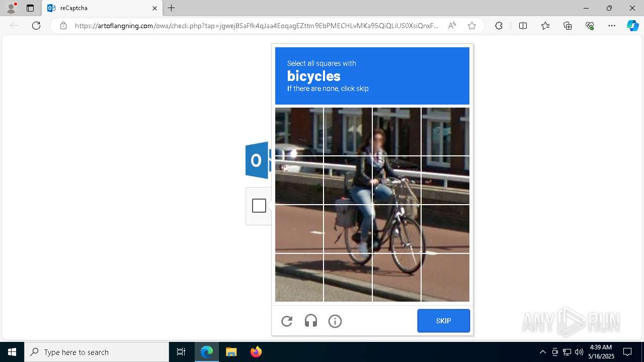View site information lock icon
The image size is (644, 362).
click(63, 26)
